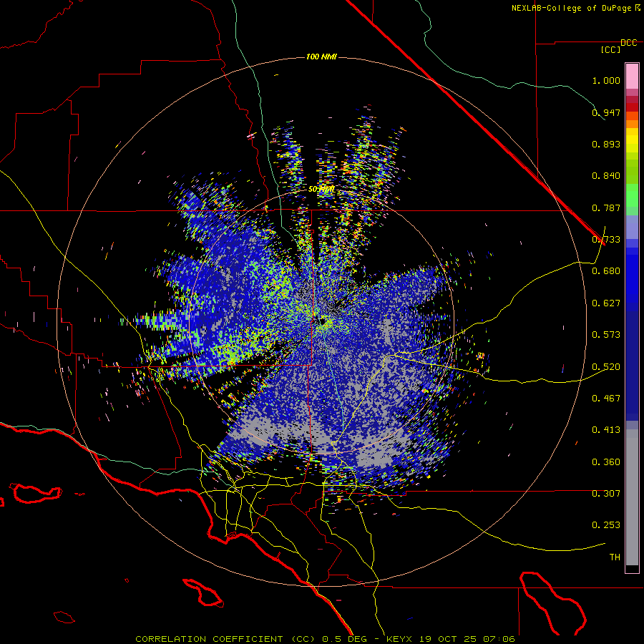Click the 0.893 scale value
The height and width of the screenshot is (644, 644).
(606, 144)
